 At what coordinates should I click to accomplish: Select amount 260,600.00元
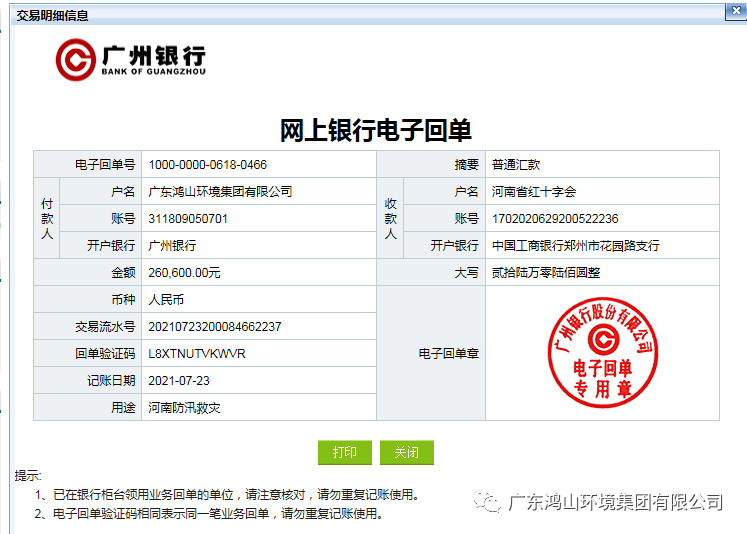pos(184,272)
